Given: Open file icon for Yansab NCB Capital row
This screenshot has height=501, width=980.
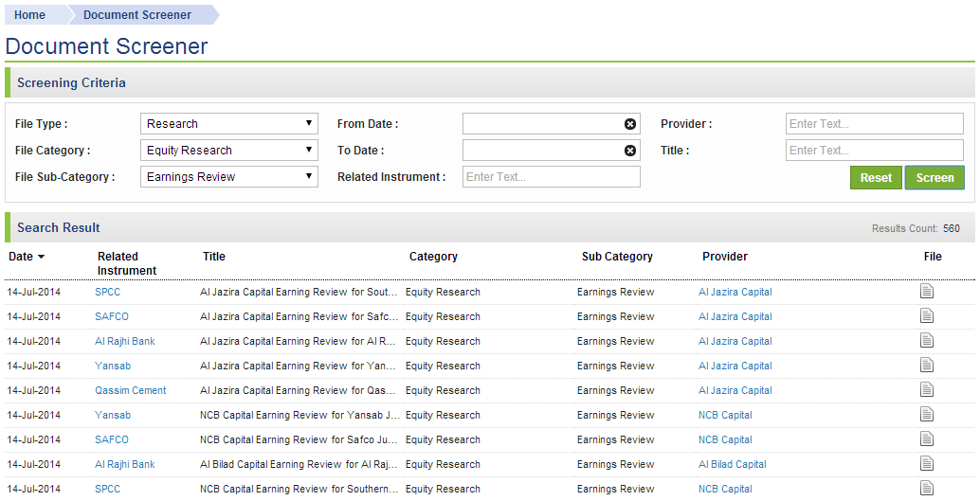Looking at the screenshot, I should click(926, 414).
